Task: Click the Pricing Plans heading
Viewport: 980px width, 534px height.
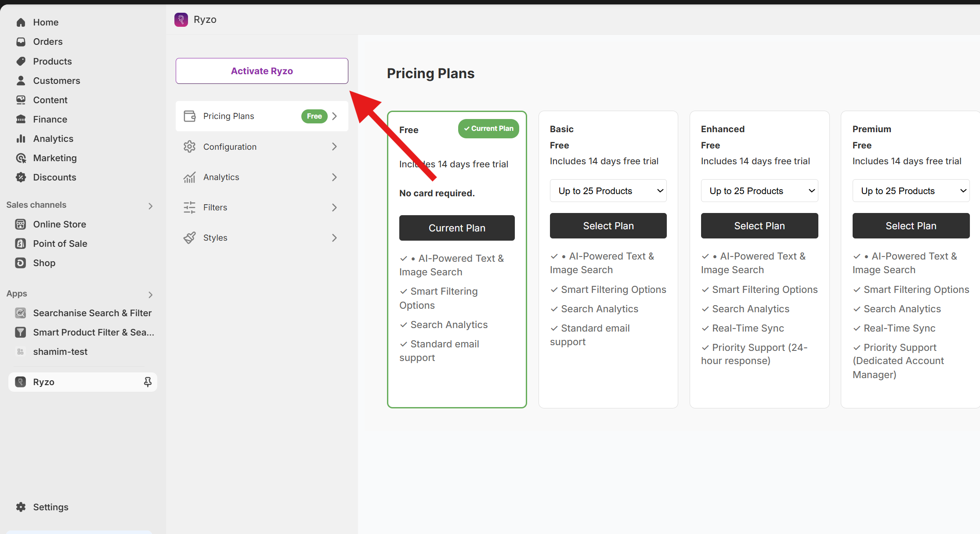Action: click(430, 73)
